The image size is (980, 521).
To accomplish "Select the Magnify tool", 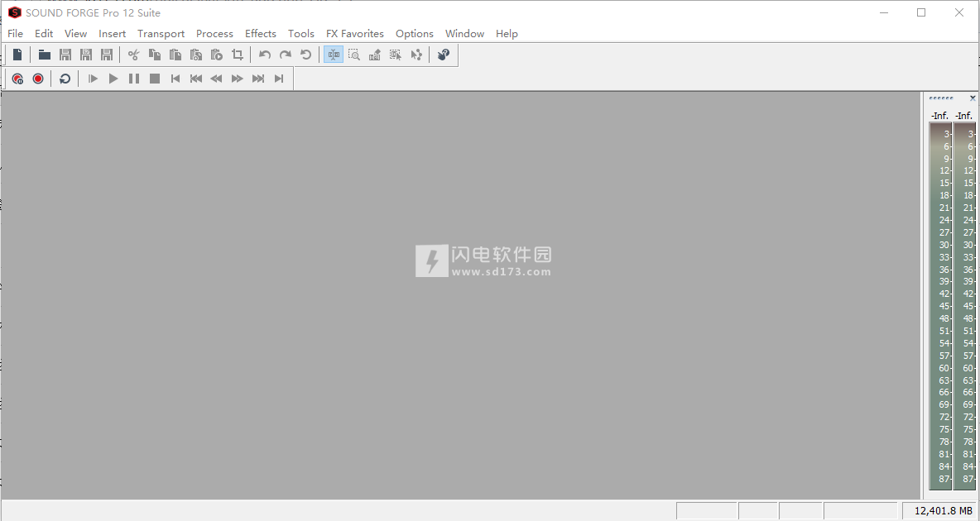I will coord(353,55).
